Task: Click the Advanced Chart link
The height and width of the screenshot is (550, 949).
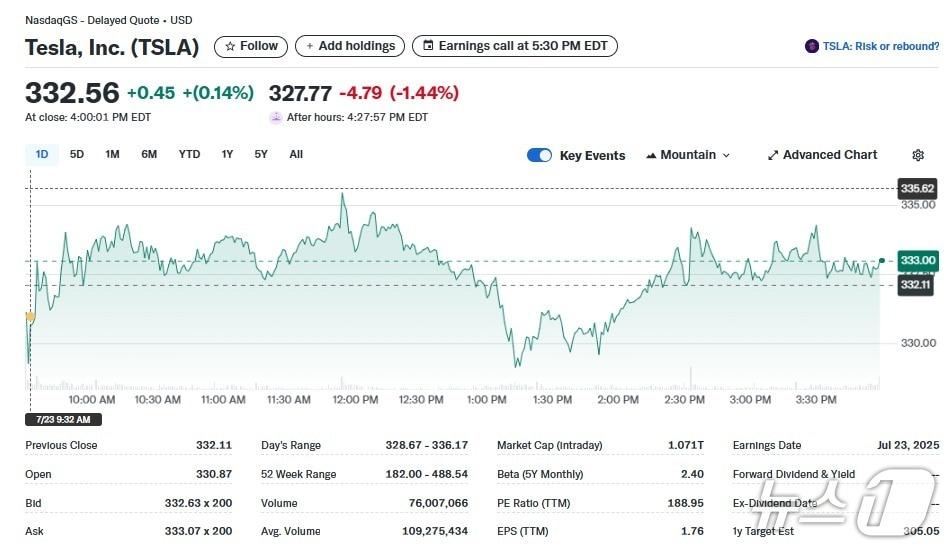Action: (830, 155)
